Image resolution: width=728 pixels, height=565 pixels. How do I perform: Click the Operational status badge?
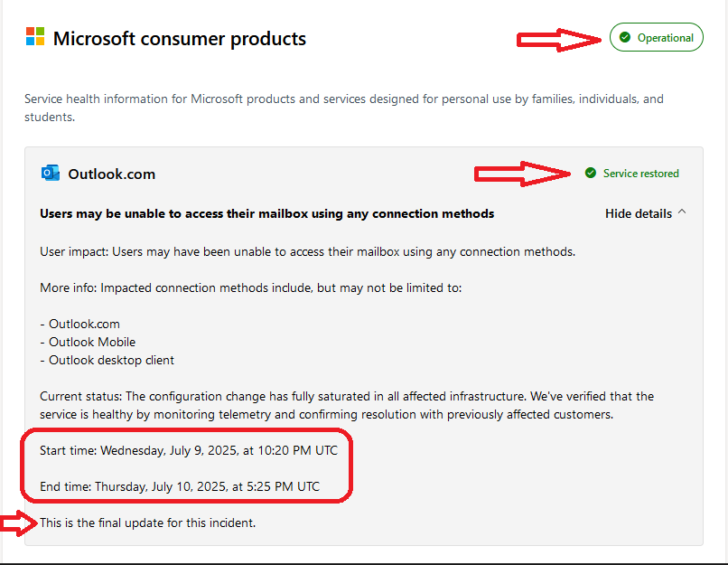[656, 37]
